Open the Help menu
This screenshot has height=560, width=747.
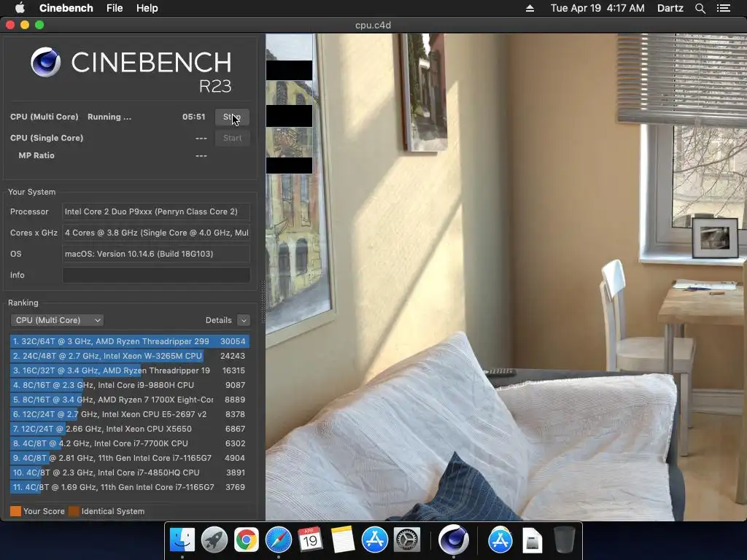tap(147, 8)
